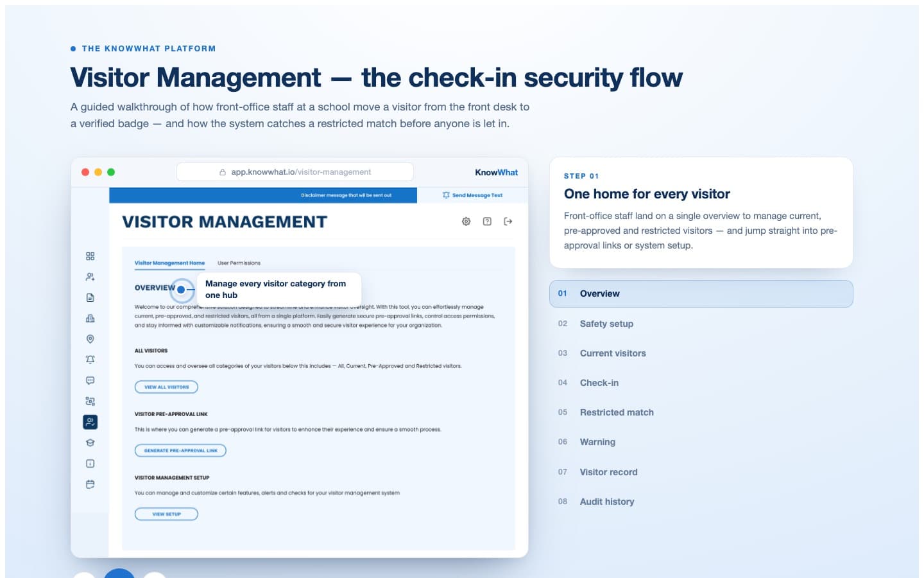The width and height of the screenshot is (924, 578).
Task: Click the bell icon beside Send Message Text
Action: (446, 195)
